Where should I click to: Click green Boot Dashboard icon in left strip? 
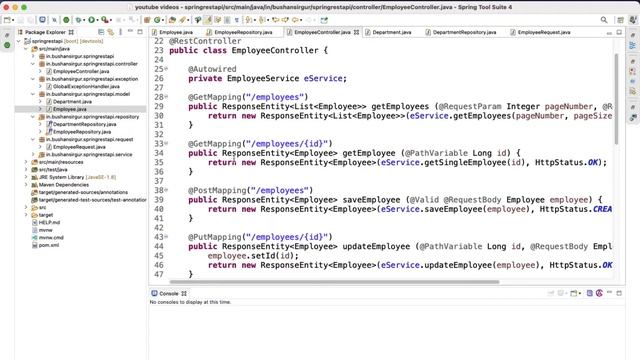coord(7,45)
